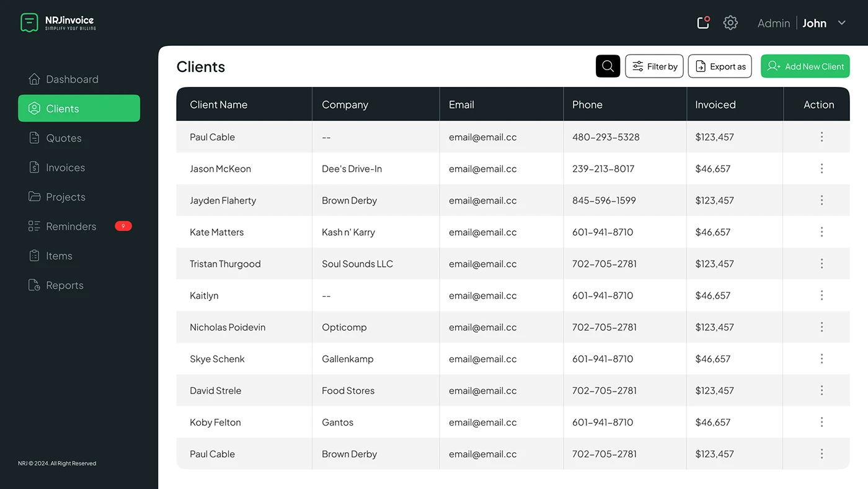Click the Client Name column header
The height and width of the screenshot is (489, 868).
(x=219, y=105)
